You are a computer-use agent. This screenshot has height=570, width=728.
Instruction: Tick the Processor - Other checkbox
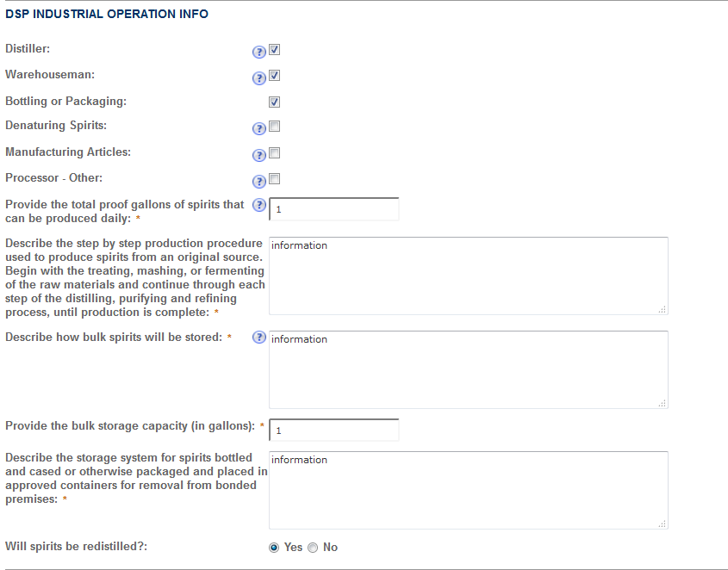pos(275,179)
